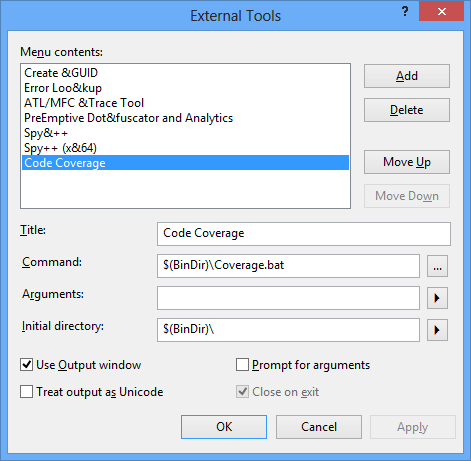
Task: Open Arguments macro arrow menu
Action: click(x=437, y=298)
